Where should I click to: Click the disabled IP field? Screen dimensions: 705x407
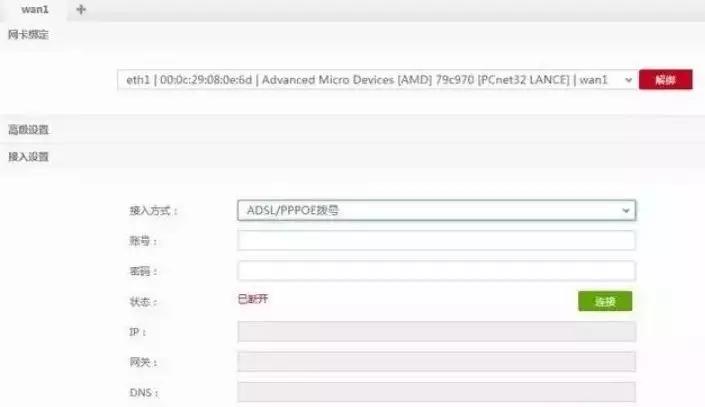point(437,332)
